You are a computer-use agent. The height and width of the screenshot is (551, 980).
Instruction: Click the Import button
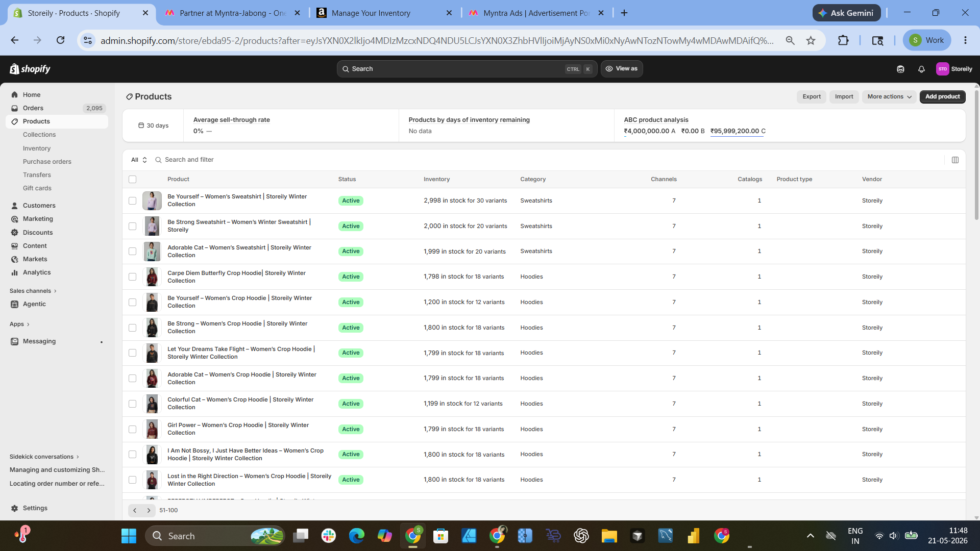(844, 97)
